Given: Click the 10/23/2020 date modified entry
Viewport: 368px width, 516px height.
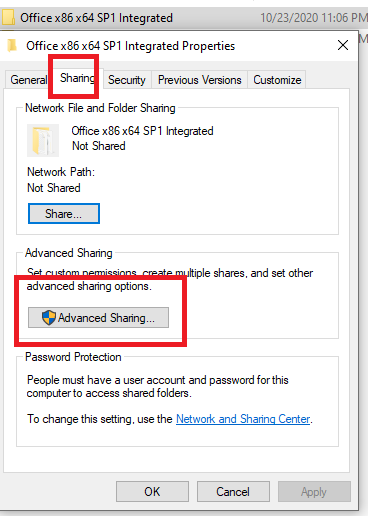Looking at the screenshot, I should (x=313, y=17).
